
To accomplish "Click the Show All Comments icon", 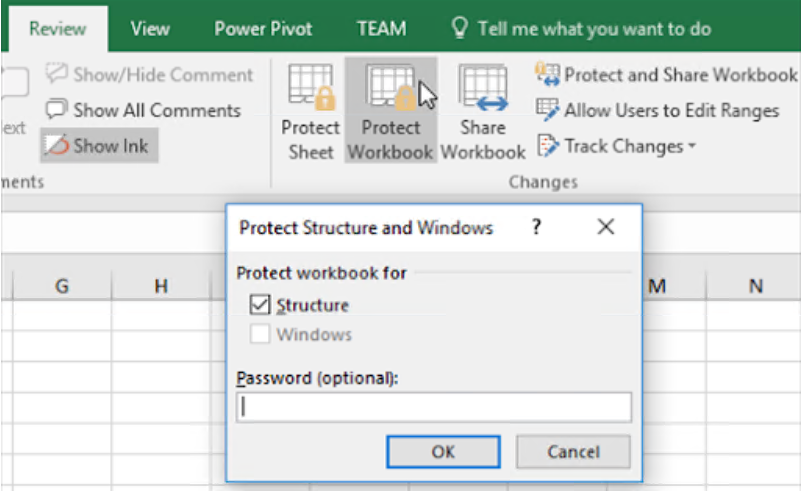I will (56, 111).
